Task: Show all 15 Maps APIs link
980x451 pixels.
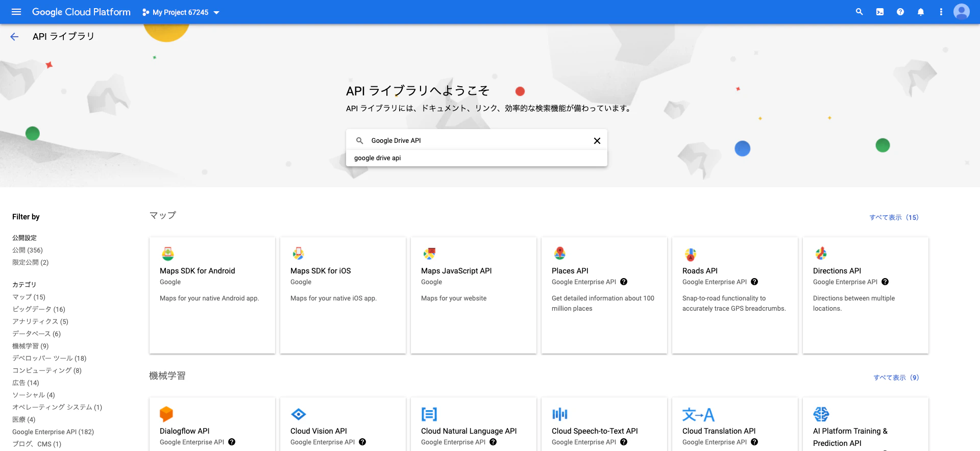Action: coord(894,217)
